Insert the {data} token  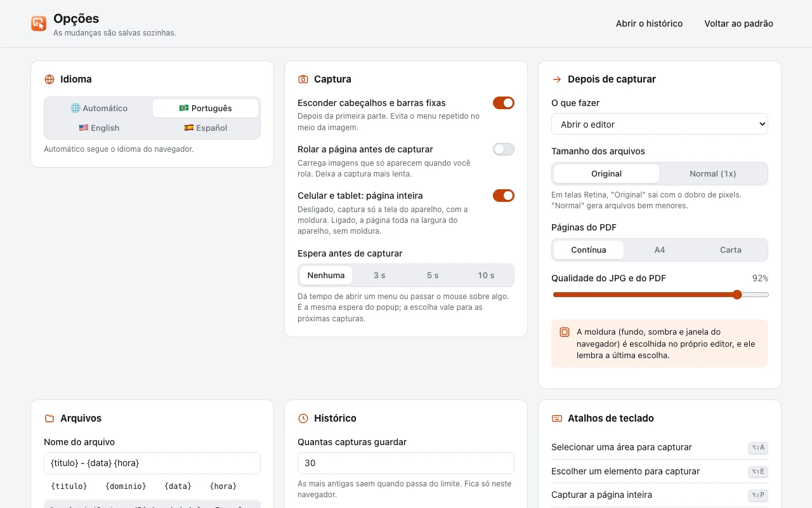(178, 486)
